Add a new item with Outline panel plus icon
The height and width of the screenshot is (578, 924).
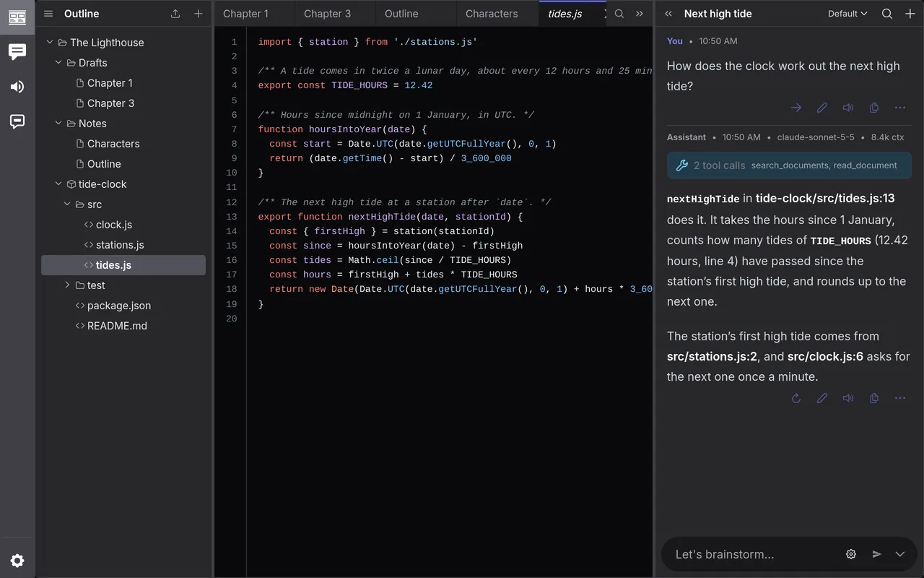199,14
